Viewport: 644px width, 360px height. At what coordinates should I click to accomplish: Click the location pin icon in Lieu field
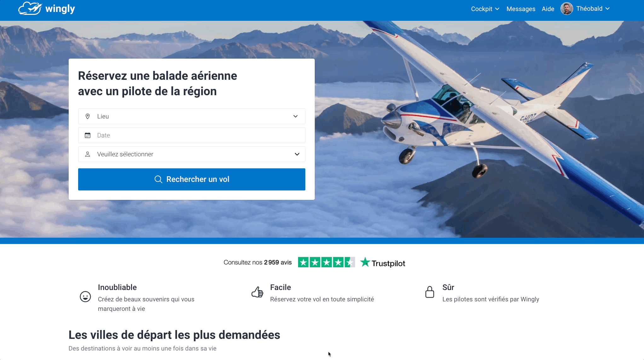pyautogui.click(x=88, y=116)
